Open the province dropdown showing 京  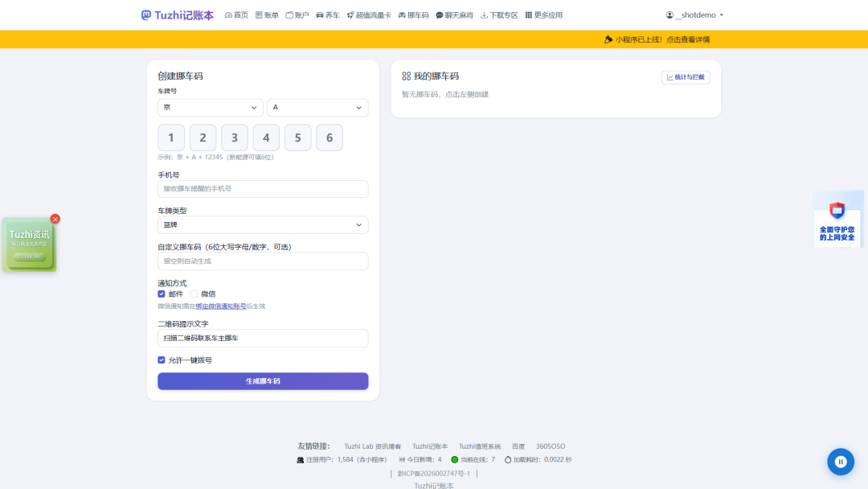pyautogui.click(x=211, y=108)
